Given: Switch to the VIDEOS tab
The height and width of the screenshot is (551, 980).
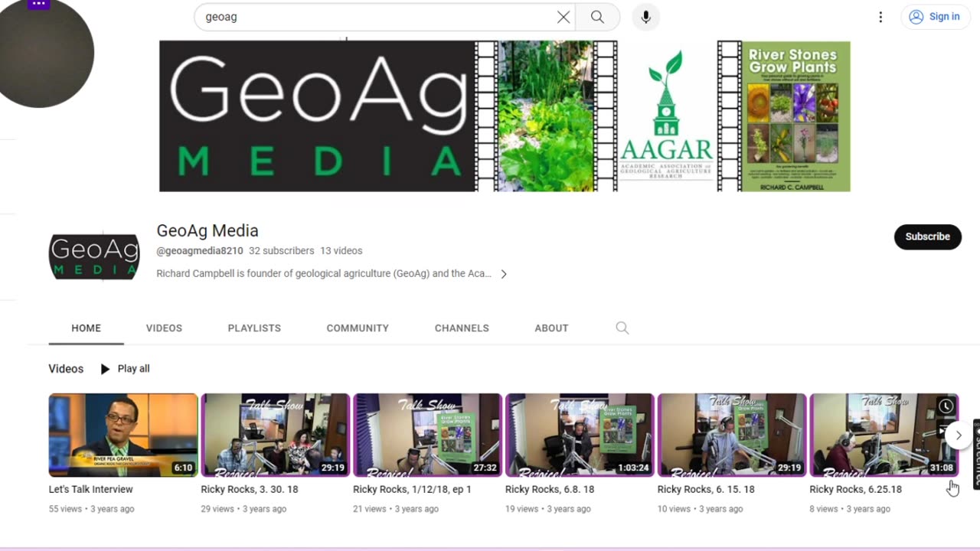Looking at the screenshot, I should [164, 328].
